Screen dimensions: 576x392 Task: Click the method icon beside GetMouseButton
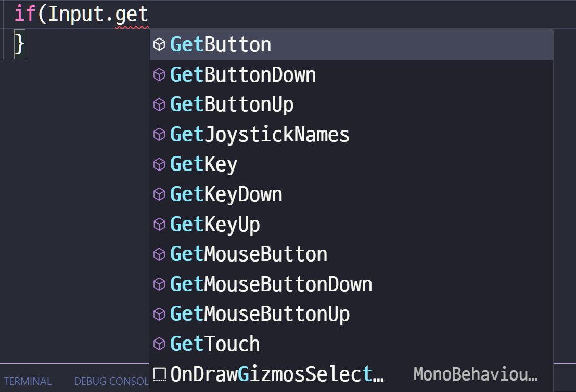(x=159, y=254)
